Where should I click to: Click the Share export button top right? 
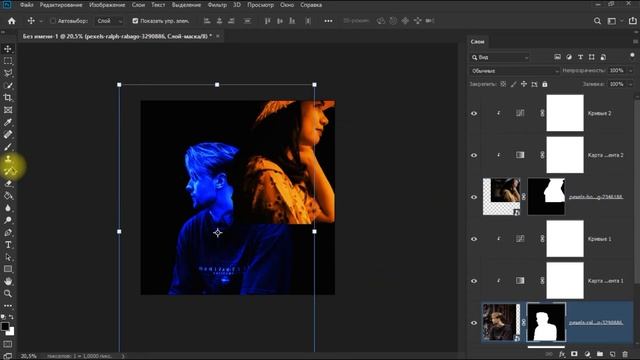(633, 21)
